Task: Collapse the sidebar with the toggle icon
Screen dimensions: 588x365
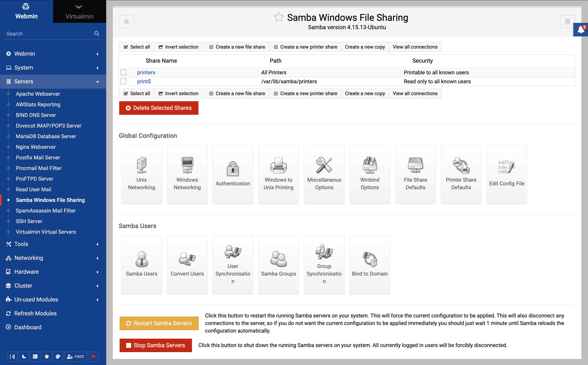Action: click(12, 356)
